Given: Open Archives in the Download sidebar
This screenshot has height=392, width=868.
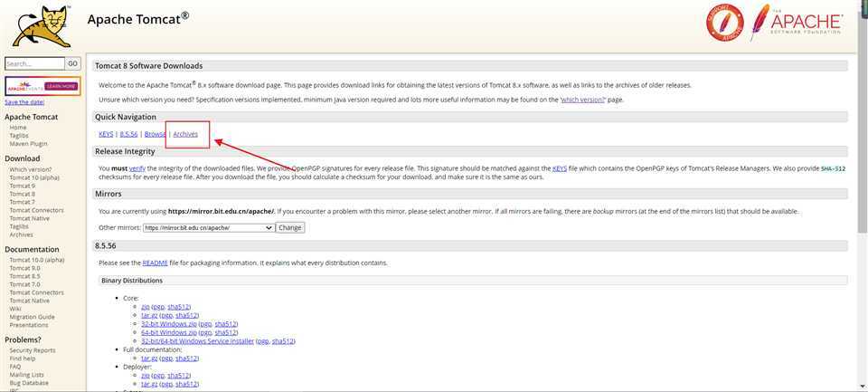Looking at the screenshot, I should point(21,234).
